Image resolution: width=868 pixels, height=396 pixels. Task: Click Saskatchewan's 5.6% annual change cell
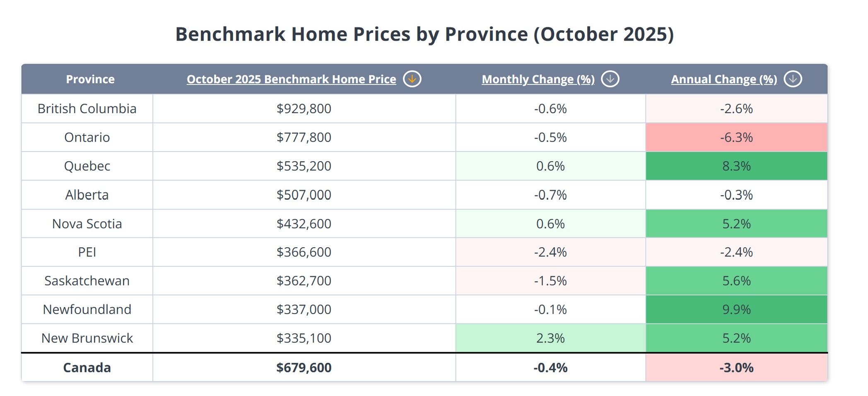pos(736,281)
